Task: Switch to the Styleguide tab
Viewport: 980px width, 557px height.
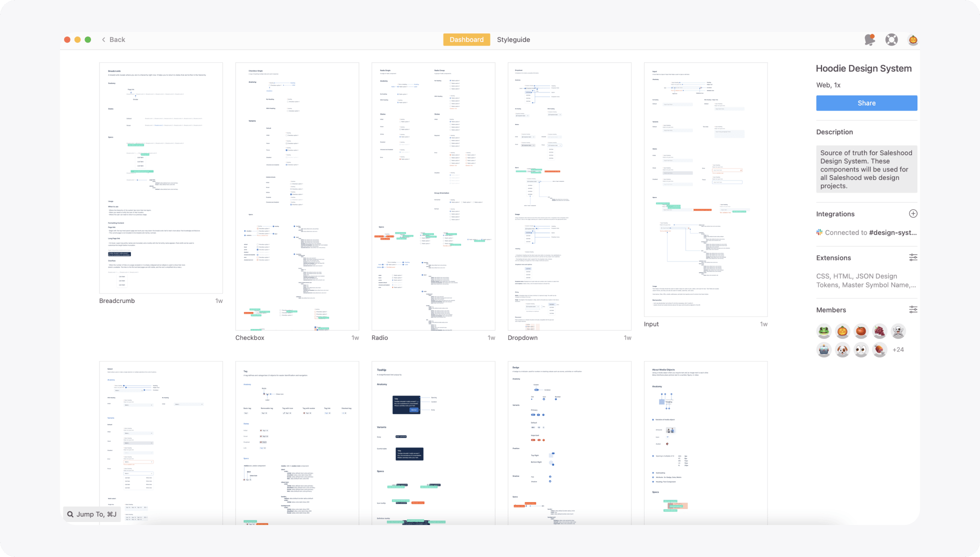Action: click(x=513, y=39)
